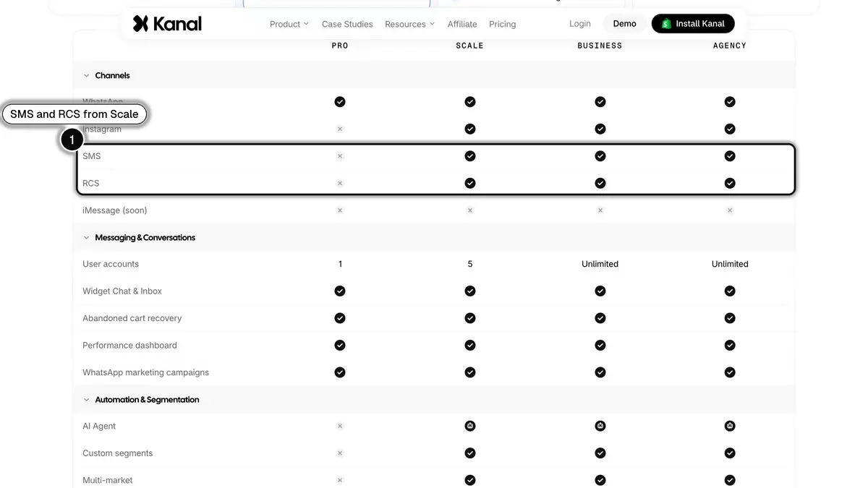The image size is (868, 488).
Task: Navigate to the Pricing page
Action: click(503, 24)
